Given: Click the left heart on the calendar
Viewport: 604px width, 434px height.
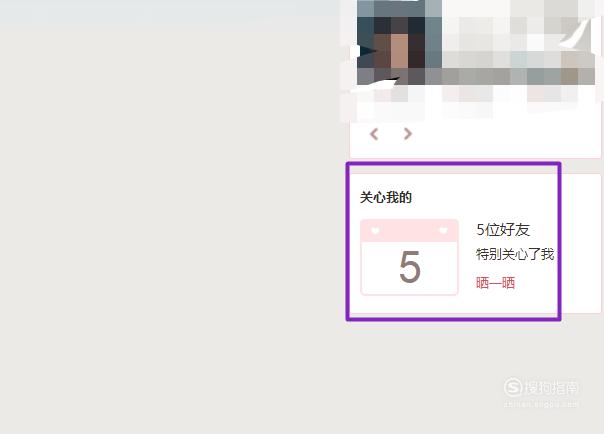Looking at the screenshot, I should point(375,230).
